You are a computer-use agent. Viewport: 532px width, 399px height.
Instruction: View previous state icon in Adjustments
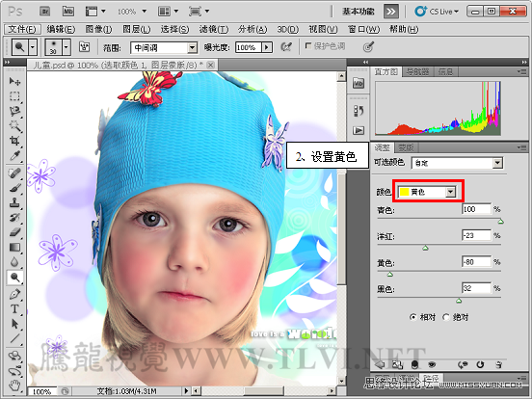462,364
